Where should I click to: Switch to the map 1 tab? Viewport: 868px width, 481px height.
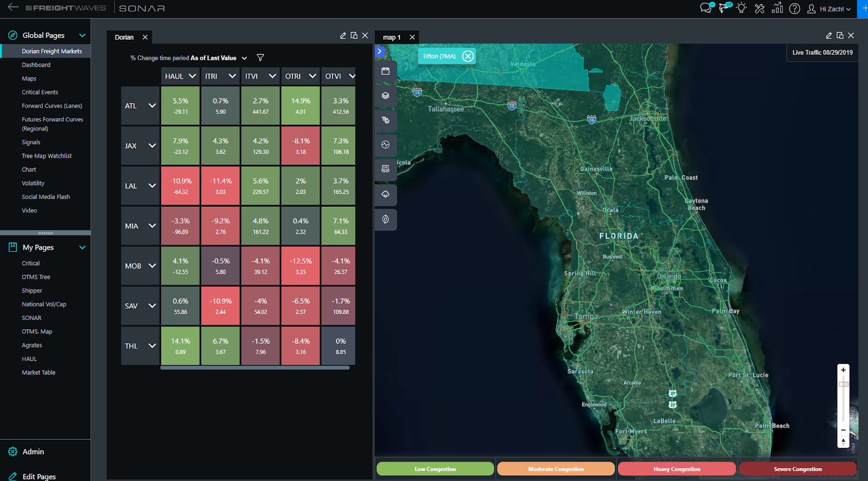(391, 37)
